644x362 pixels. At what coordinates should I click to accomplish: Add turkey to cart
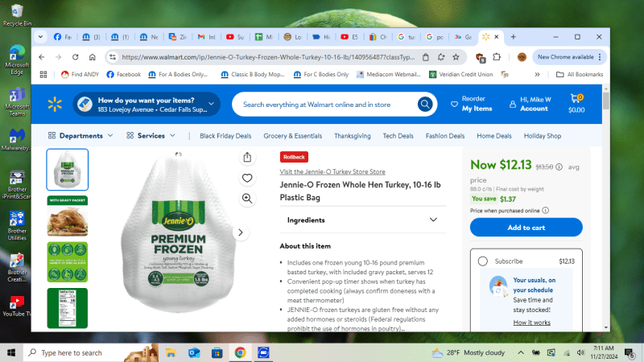[x=526, y=228]
